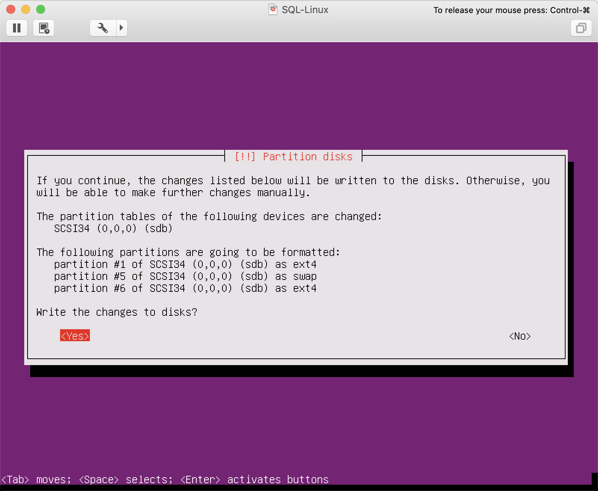Click the 'If you continue' warning line
Viewport: 598px width, 491px height.
pos(293,180)
